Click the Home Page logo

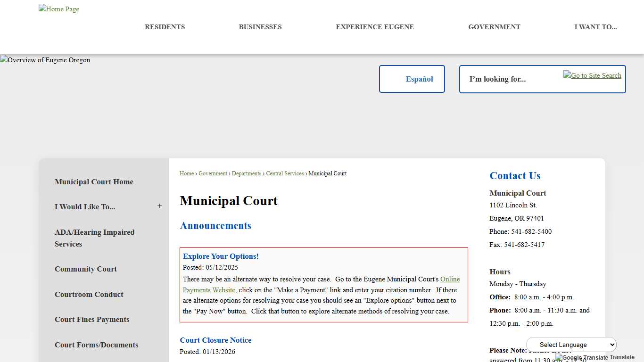[58, 8]
